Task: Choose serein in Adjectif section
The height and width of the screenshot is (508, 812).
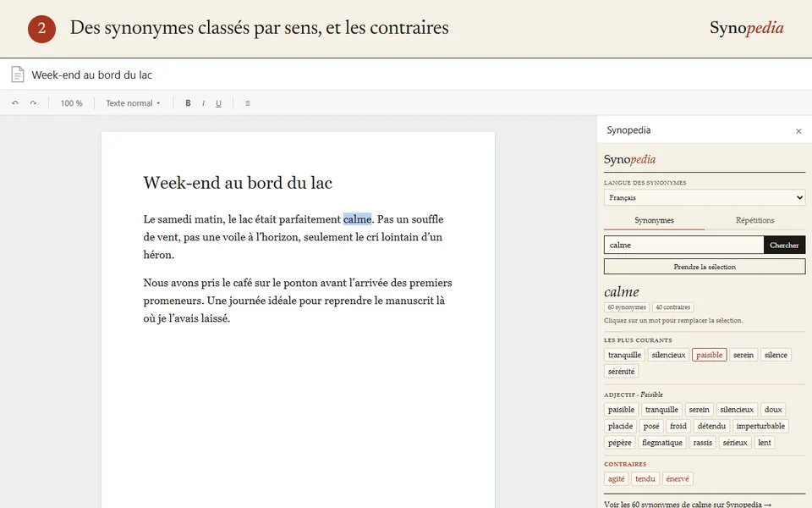Action: point(699,410)
